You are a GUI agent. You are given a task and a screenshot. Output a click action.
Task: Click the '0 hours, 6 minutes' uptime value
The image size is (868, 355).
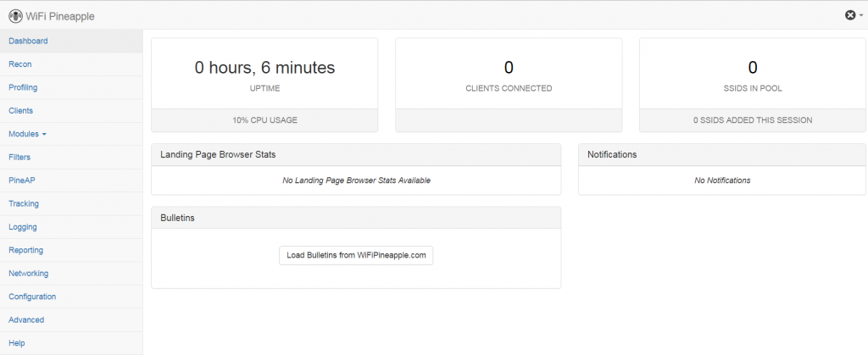264,68
